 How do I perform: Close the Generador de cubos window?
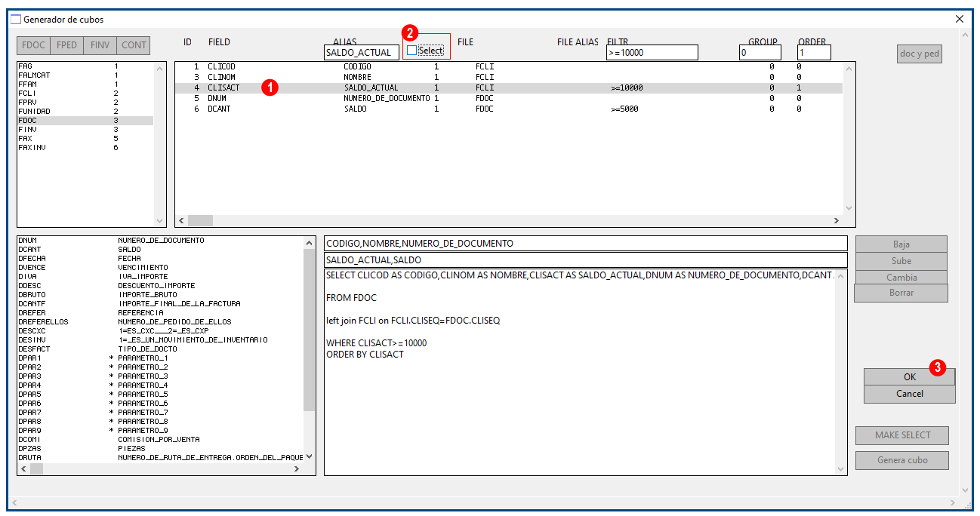[960, 19]
